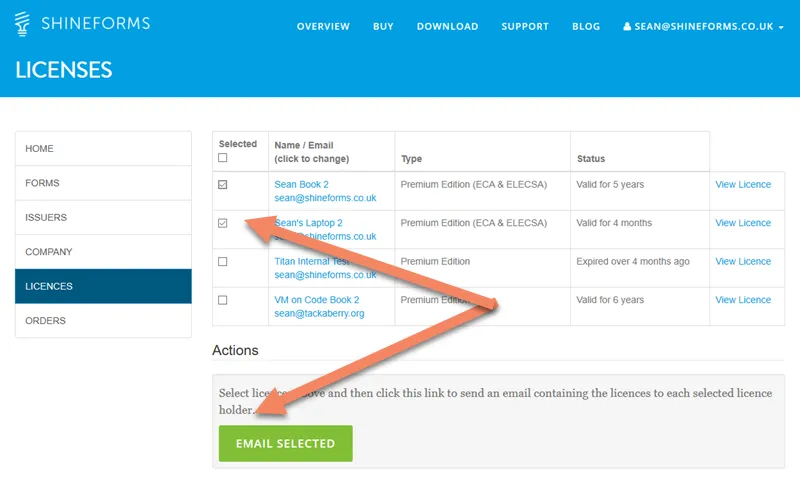Toggle the select-all checkbox under Selected
Image resolution: width=800 pixels, height=482 pixels.
click(222, 158)
